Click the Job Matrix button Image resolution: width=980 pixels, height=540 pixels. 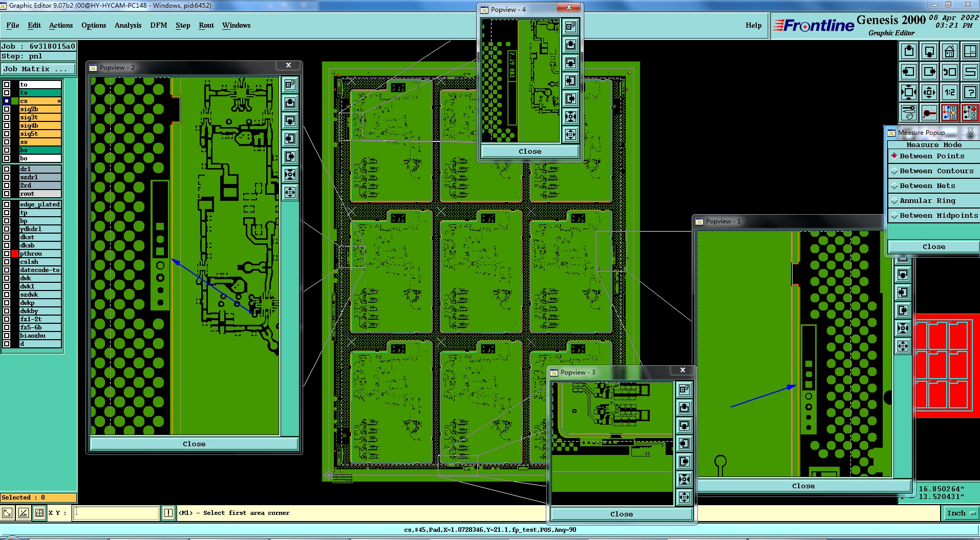coord(38,69)
